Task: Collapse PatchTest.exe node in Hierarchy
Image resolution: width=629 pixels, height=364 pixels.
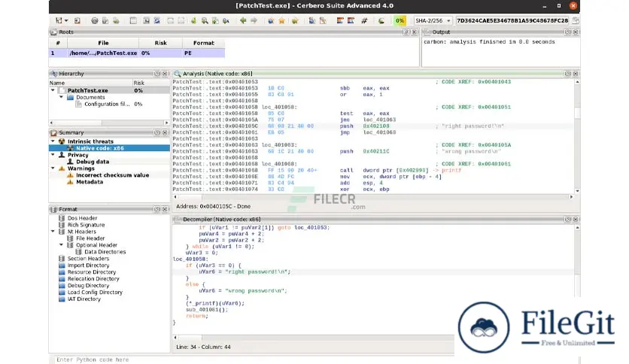Action: pos(53,90)
